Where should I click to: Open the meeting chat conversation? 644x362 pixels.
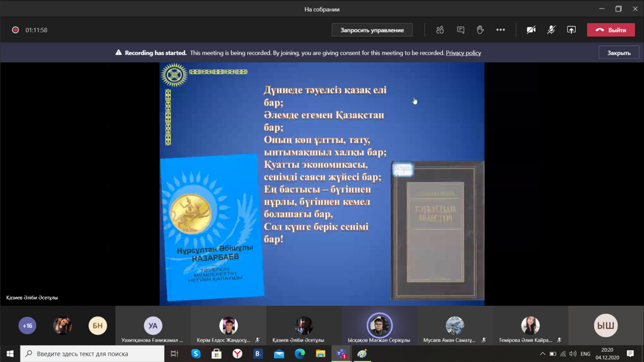(460, 30)
